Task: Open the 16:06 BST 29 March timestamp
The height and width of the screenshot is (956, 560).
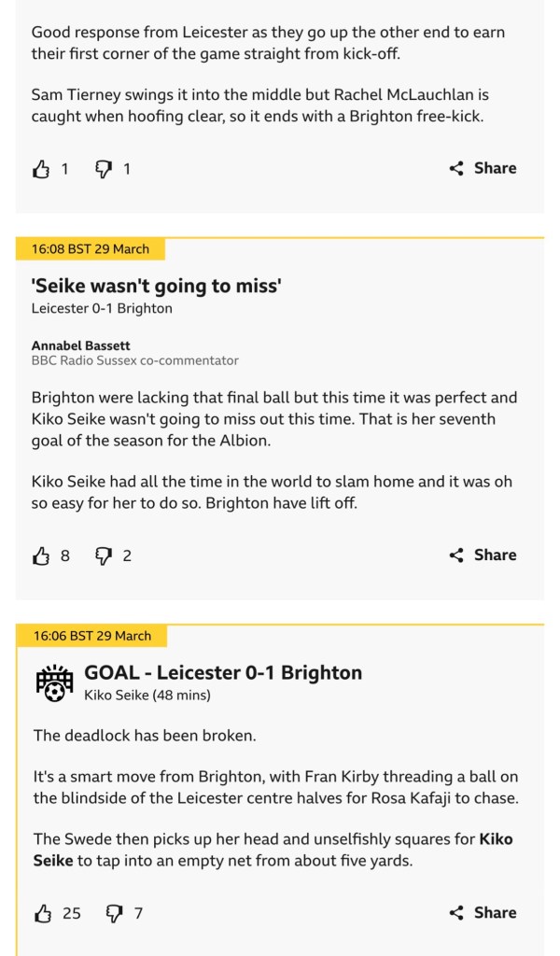Action: point(91,636)
